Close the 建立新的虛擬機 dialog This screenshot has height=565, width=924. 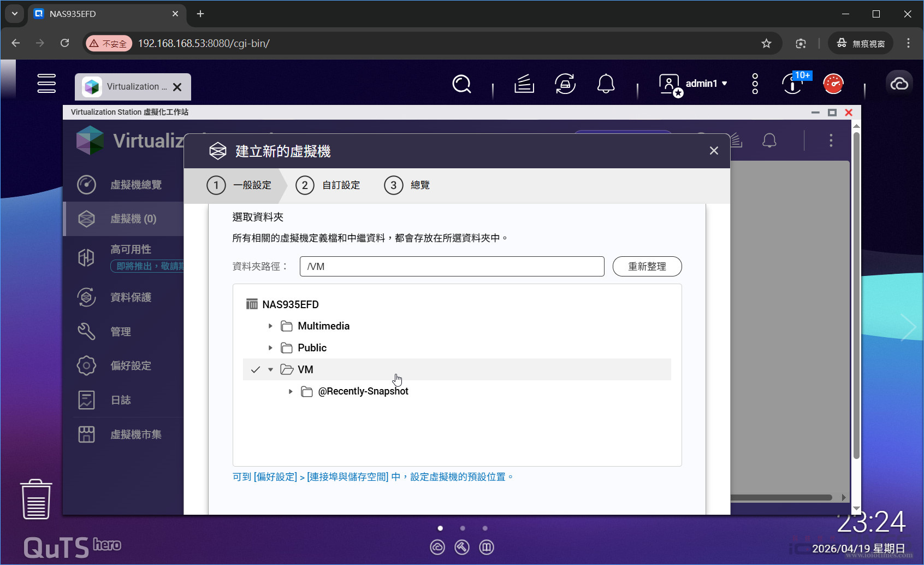coord(714,151)
